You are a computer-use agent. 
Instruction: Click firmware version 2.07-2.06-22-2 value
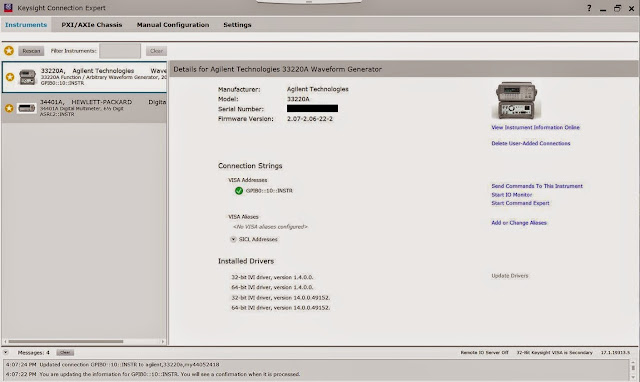[x=310, y=119]
